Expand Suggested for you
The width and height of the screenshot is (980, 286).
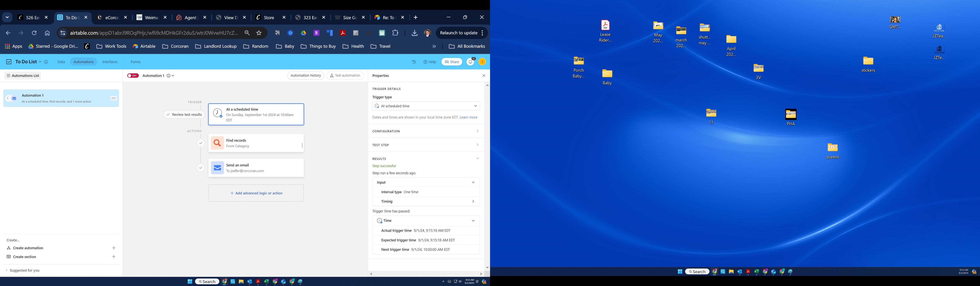tap(23, 270)
